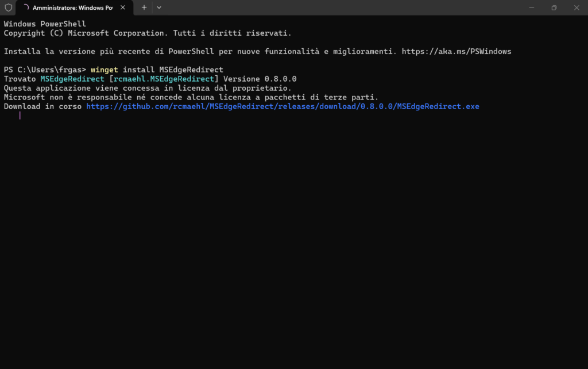Open a new tab with plus button
The height and width of the screenshot is (369, 588).
pos(144,7)
